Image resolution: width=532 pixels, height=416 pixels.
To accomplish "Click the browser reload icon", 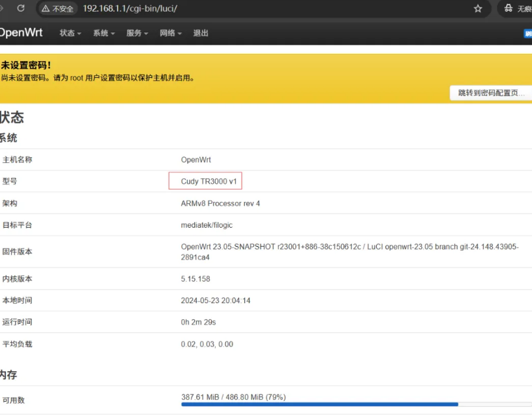I will point(21,8).
